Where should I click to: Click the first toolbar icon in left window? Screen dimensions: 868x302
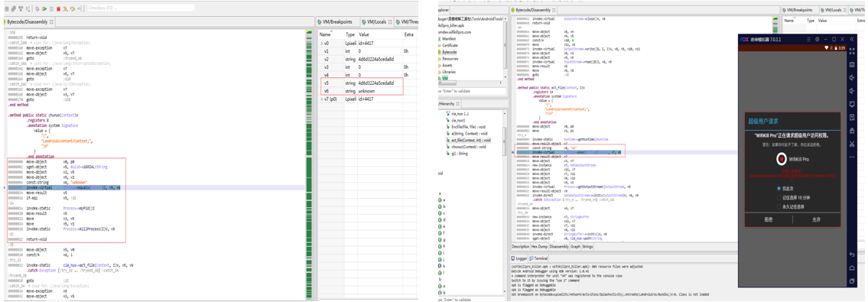(6, 9)
